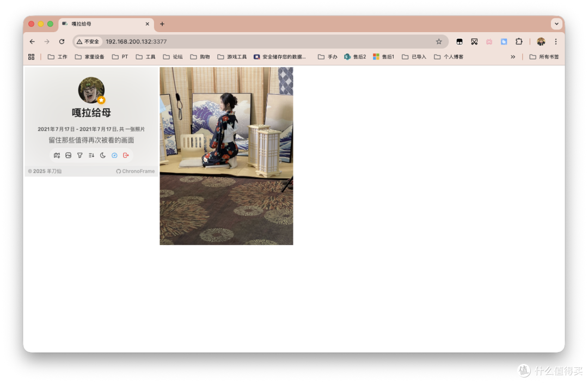588x383 pixels.
Task: Bookmark this page with star icon
Action: (x=439, y=41)
